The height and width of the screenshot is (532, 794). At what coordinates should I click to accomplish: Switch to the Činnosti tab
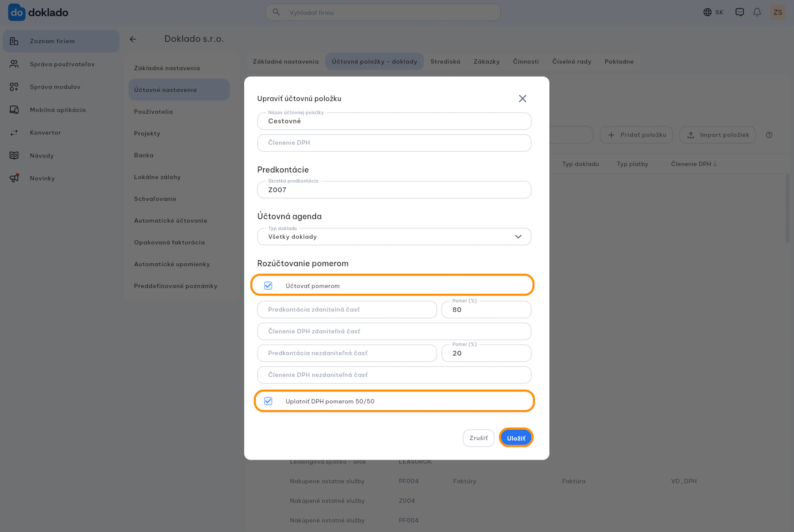click(x=526, y=61)
